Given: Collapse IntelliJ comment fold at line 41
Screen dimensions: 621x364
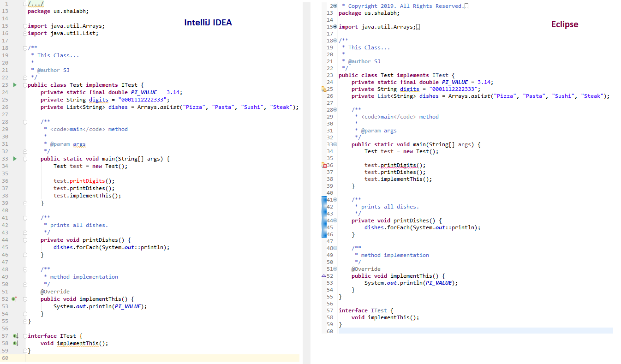Looking at the screenshot, I should pyautogui.click(x=25, y=218).
